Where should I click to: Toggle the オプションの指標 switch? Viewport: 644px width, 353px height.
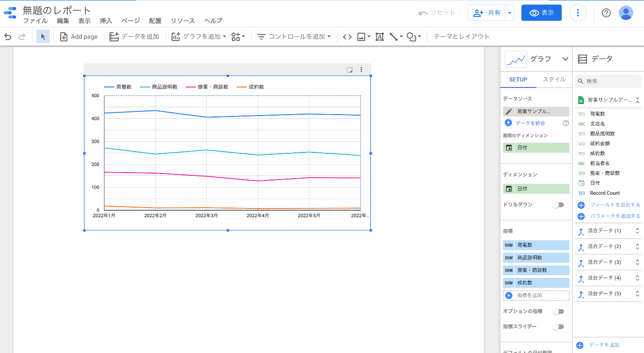pos(558,312)
